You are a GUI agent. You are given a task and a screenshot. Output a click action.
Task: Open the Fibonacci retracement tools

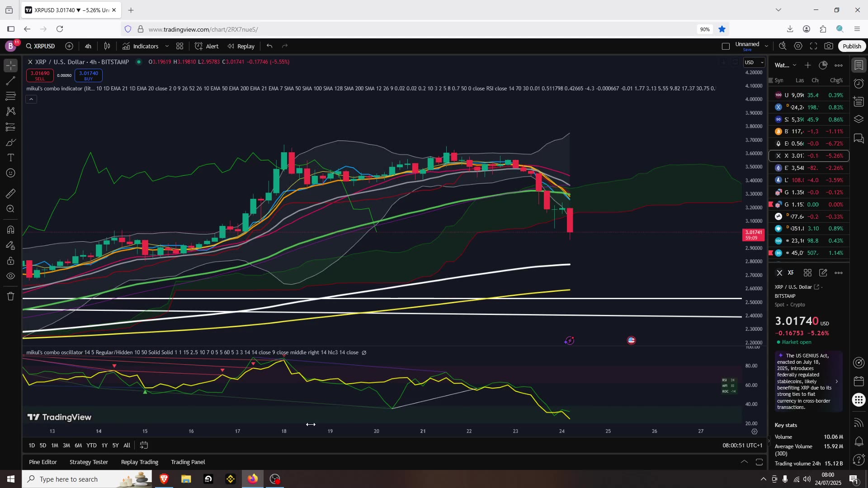tap(11, 96)
